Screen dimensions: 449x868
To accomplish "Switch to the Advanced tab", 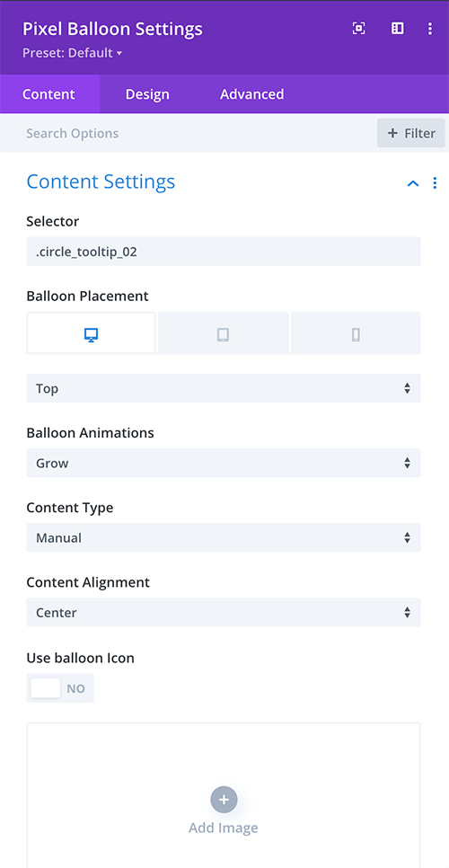I will click(x=252, y=94).
